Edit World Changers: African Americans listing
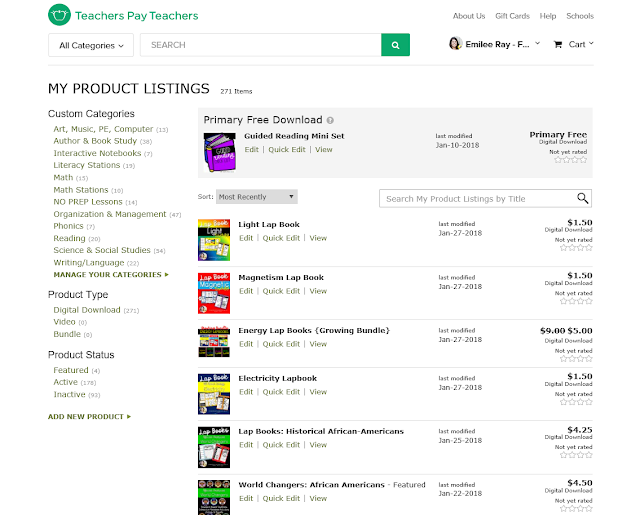The image size is (640, 515). point(246,498)
